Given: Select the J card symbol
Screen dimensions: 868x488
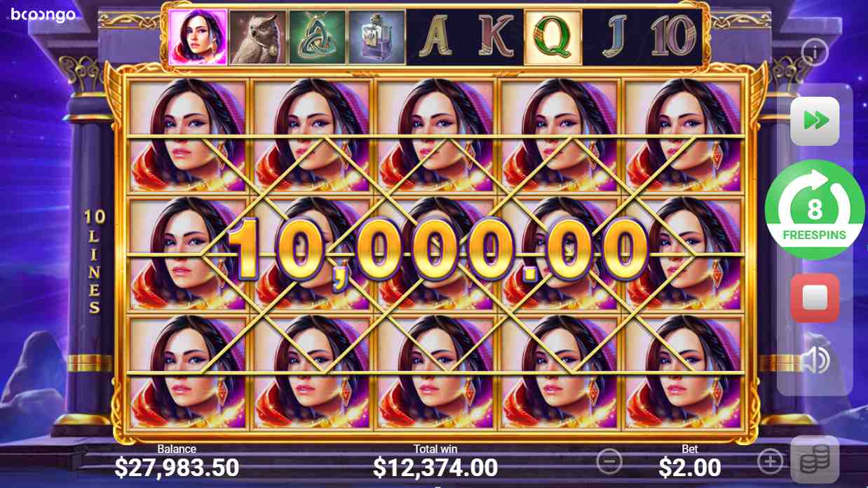Looking at the screenshot, I should click(x=613, y=37).
